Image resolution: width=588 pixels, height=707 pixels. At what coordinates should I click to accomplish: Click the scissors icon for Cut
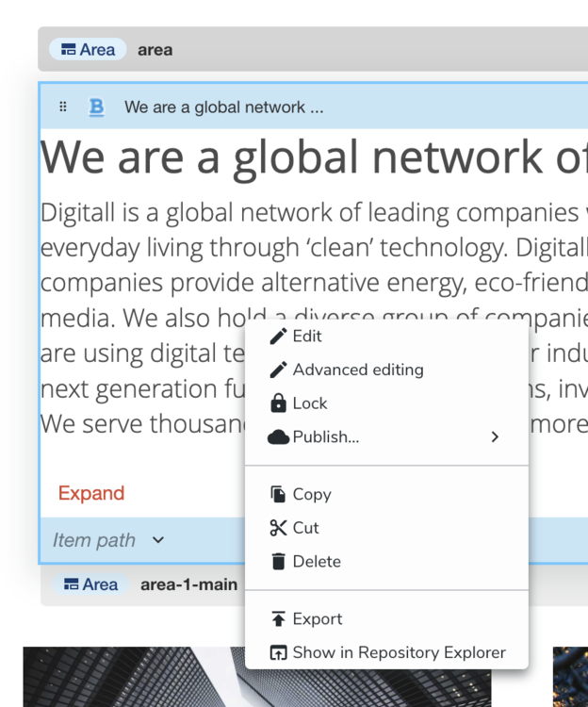[x=278, y=528]
